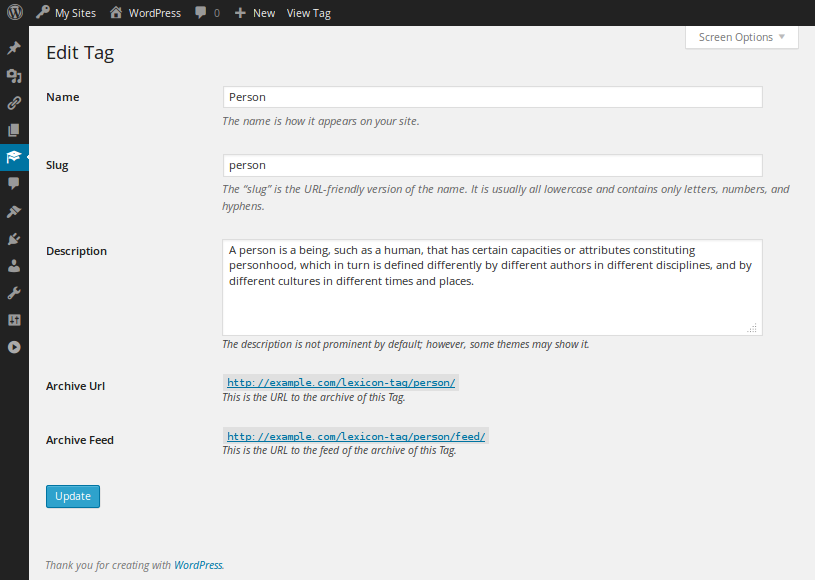Open the New content menu
The height and width of the screenshot is (580, 815).
[255, 13]
